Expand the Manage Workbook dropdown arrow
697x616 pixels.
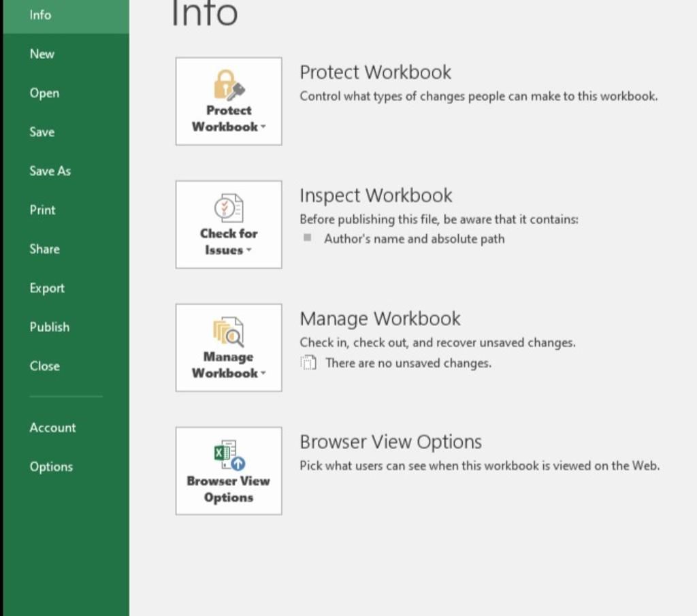263,374
